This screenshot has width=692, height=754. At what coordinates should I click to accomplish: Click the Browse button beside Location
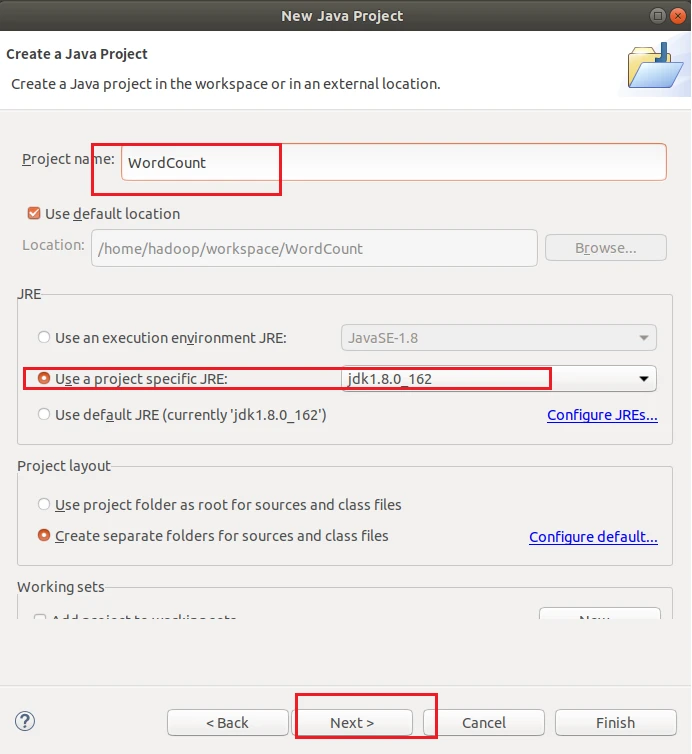tap(606, 248)
